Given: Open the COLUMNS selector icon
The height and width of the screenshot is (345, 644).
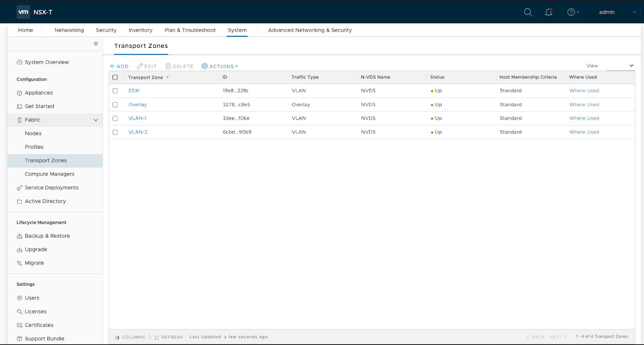Looking at the screenshot, I should (117, 337).
